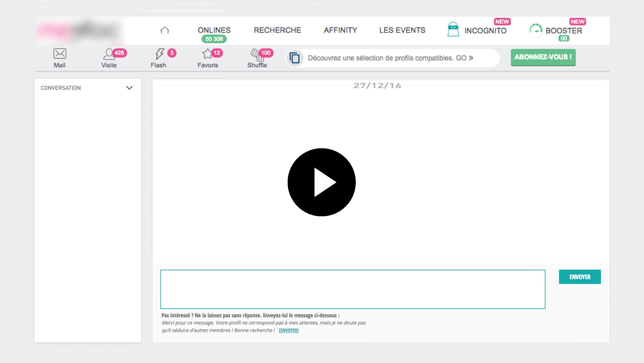Click the Incognito ghost icon
Screen dimensions: 644x363
tap(453, 30)
